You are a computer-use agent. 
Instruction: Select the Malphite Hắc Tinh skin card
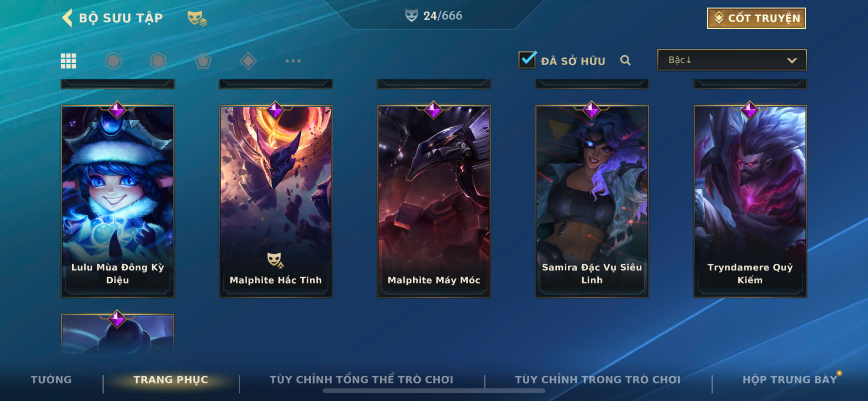click(276, 201)
